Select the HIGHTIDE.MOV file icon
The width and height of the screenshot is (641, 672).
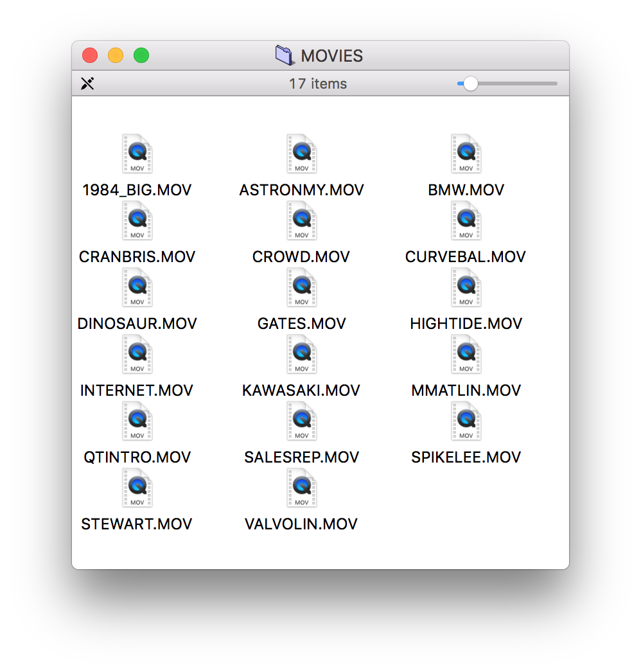(x=466, y=288)
